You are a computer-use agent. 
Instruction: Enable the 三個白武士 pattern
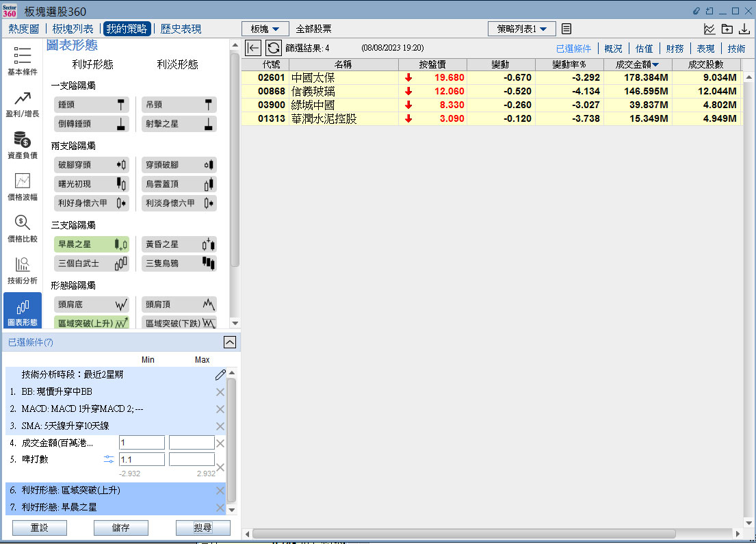(92, 263)
